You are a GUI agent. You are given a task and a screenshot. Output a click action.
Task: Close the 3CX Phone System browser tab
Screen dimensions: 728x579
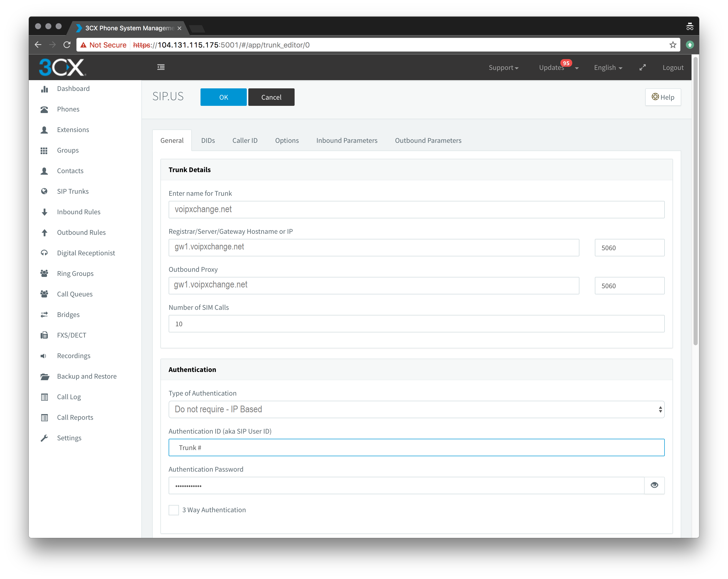click(180, 28)
